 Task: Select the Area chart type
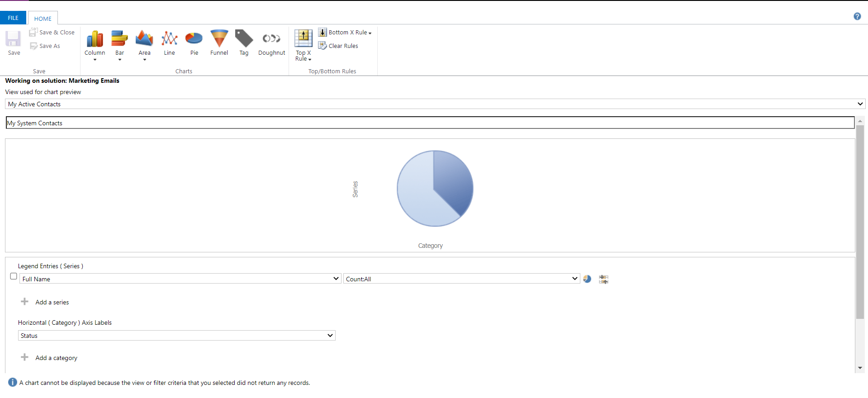tap(144, 43)
